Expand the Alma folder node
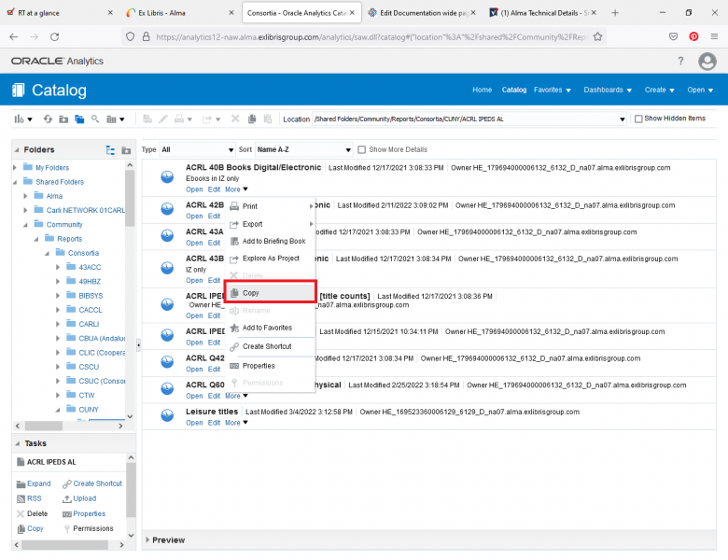 (x=25, y=196)
